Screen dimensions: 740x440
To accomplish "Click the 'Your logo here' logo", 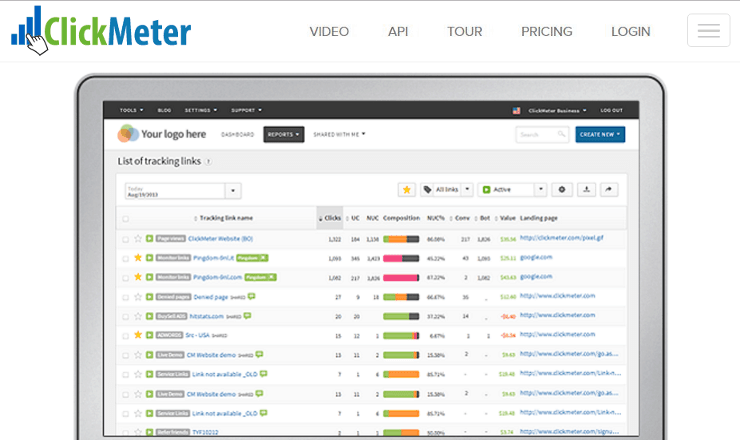I will pyautogui.click(x=162, y=134).
